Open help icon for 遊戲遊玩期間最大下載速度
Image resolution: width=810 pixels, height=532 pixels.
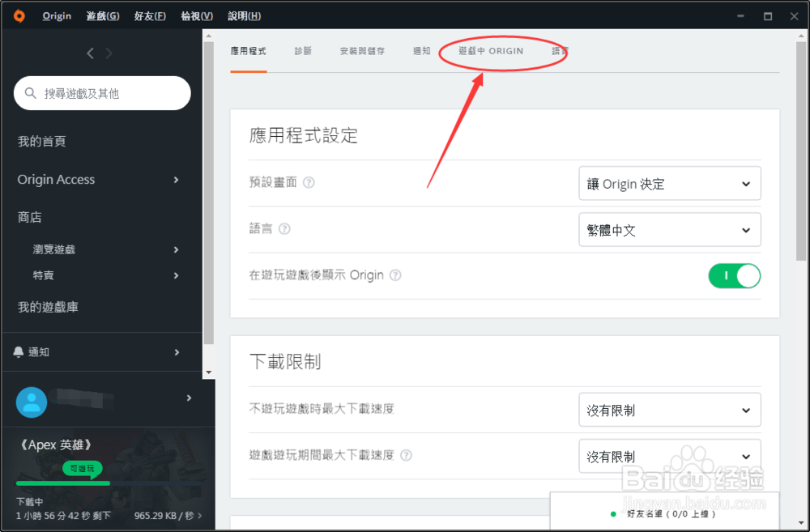click(406, 455)
